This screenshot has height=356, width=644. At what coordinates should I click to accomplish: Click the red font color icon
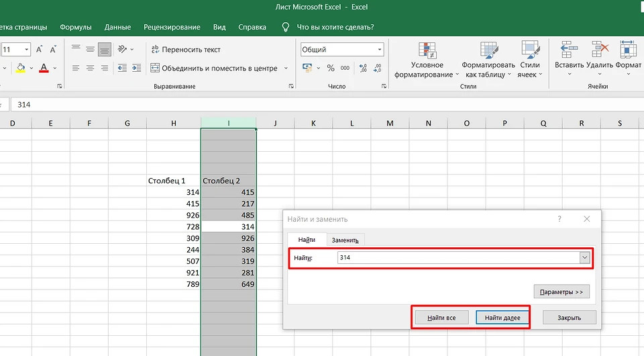pyautogui.click(x=44, y=68)
